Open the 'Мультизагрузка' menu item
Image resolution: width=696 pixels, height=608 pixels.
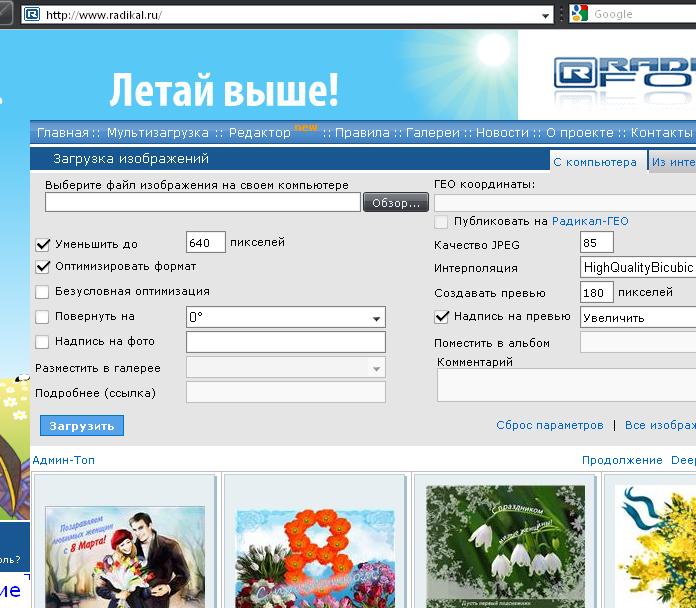tap(158, 133)
